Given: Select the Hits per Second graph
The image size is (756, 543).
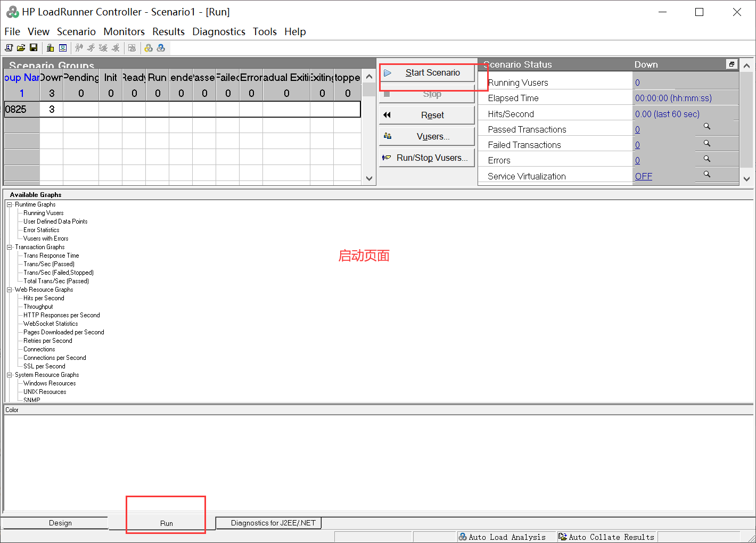Looking at the screenshot, I should coord(44,298).
